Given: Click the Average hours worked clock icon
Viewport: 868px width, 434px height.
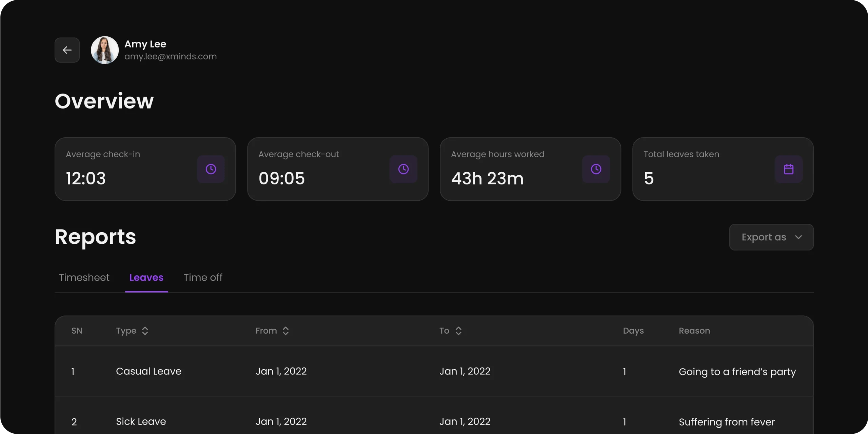Looking at the screenshot, I should [x=596, y=169].
